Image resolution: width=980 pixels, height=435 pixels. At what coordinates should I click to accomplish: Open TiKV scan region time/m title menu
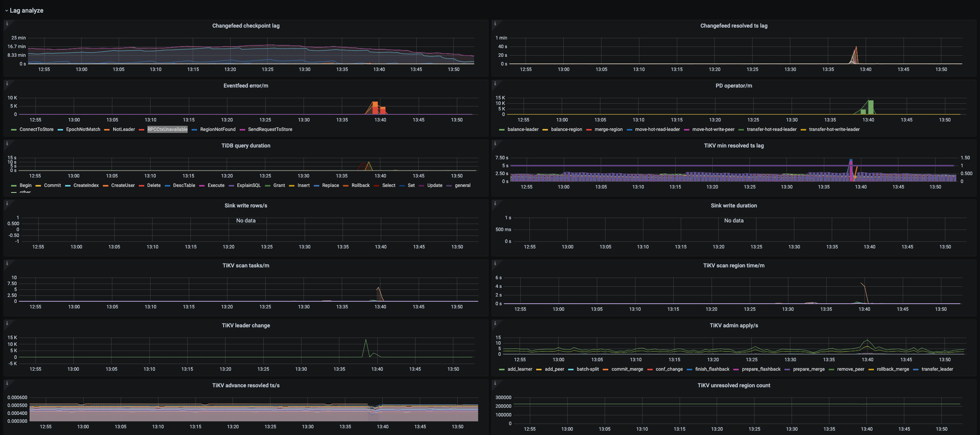pyautogui.click(x=734, y=265)
